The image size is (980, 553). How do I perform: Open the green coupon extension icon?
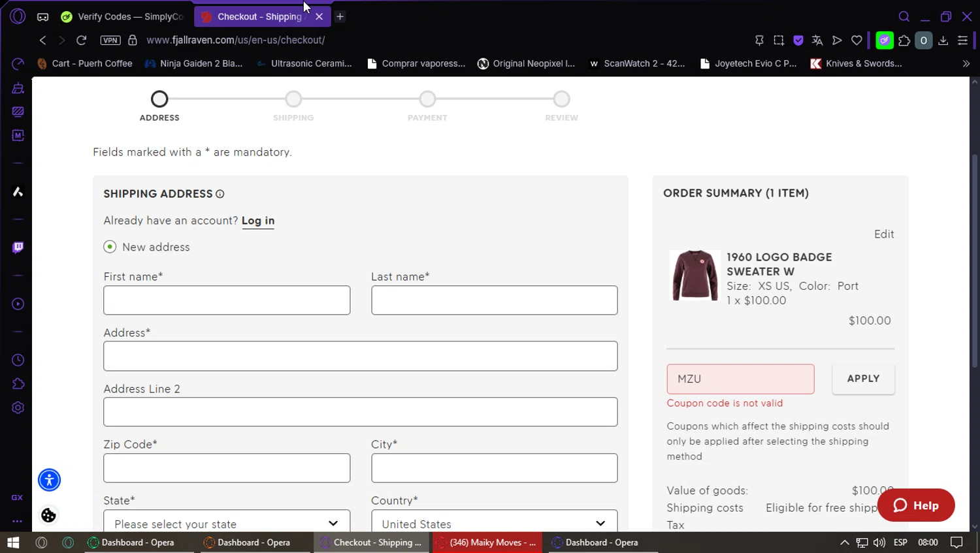(x=884, y=40)
